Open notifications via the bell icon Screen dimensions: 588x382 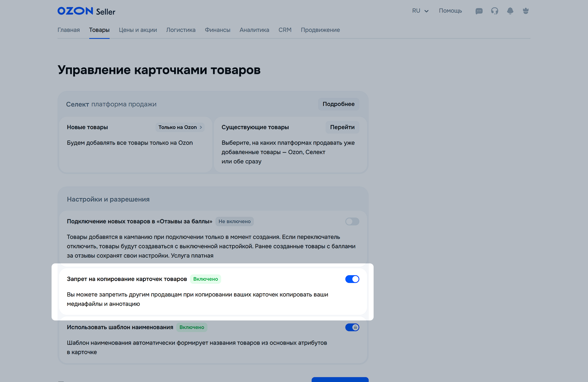click(x=510, y=11)
